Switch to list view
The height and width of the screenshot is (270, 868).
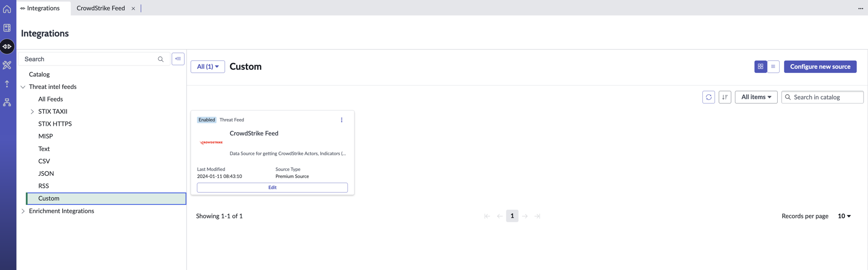pos(773,67)
